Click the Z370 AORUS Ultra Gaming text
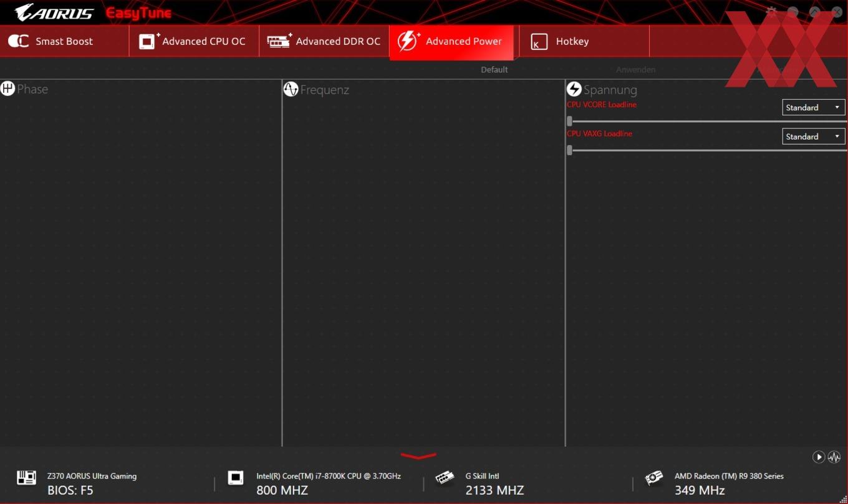848x504 pixels. (92, 476)
